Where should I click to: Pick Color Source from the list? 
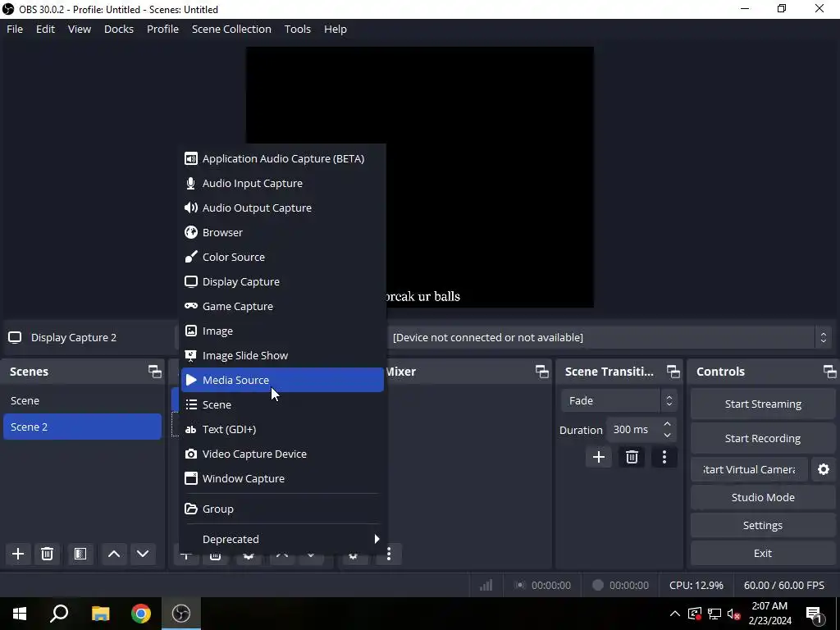pyautogui.click(x=282, y=257)
